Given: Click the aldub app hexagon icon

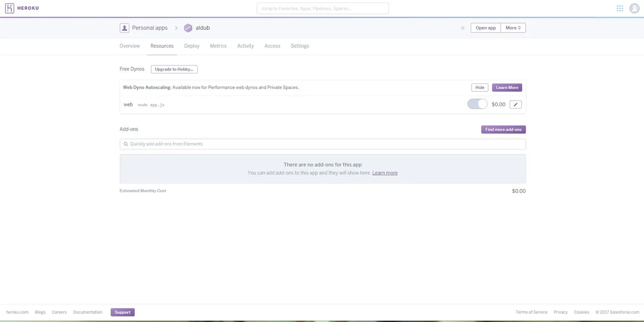Looking at the screenshot, I should pyautogui.click(x=188, y=28).
